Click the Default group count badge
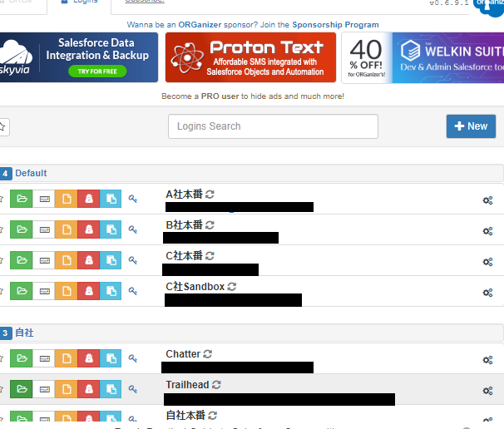 [x=6, y=174]
